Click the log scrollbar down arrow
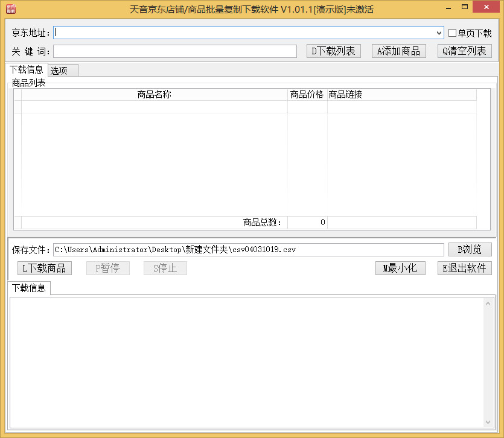This screenshot has width=504, height=438. (488, 422)
